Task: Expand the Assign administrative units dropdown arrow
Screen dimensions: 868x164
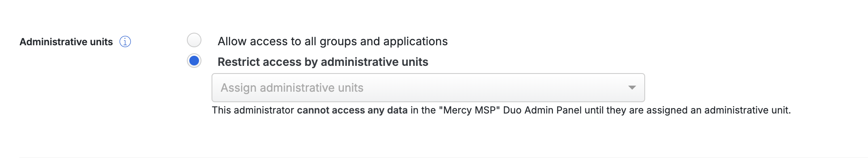Action: click(632, 88)
